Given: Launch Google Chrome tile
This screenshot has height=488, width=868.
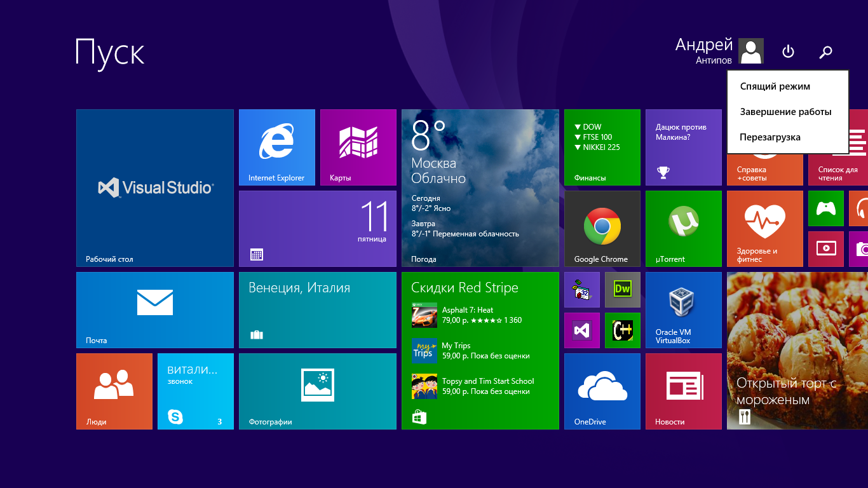Looking at the screenshot, I should [x=602, y=229].
